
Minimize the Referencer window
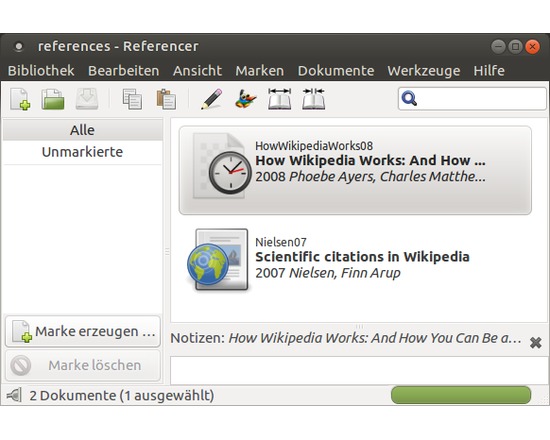498,46
